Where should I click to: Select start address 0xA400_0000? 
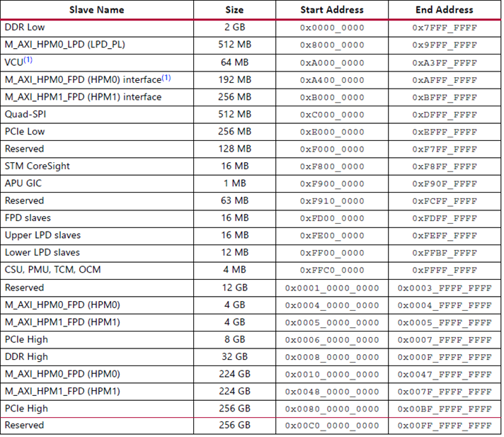[332, 81]
